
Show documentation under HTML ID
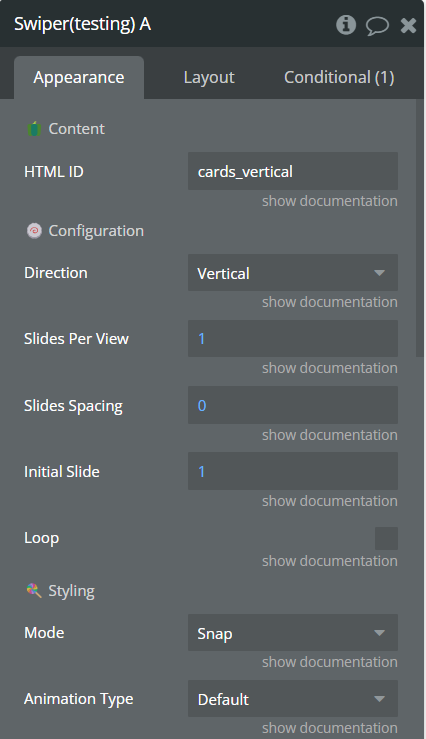point(329,201)
